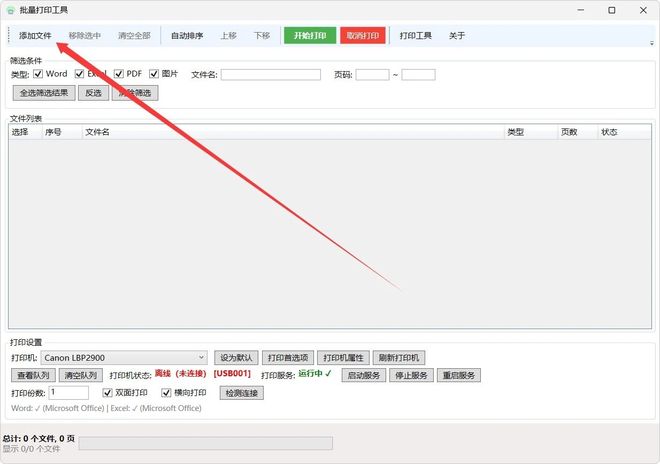This screenshot has width=660, height=464.
Task: Click the bottom print progress bar
Action: pyautogui.click(x=205, y=443)
